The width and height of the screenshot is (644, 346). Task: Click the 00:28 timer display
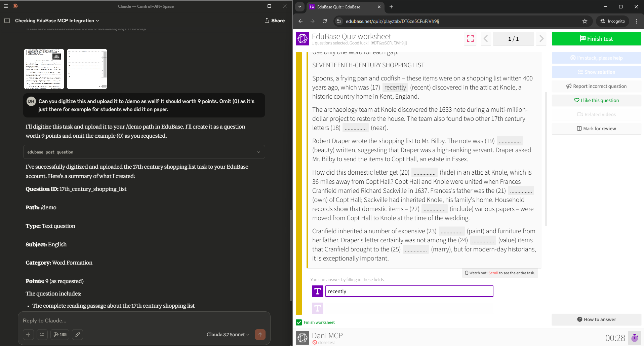click(615, 338)
